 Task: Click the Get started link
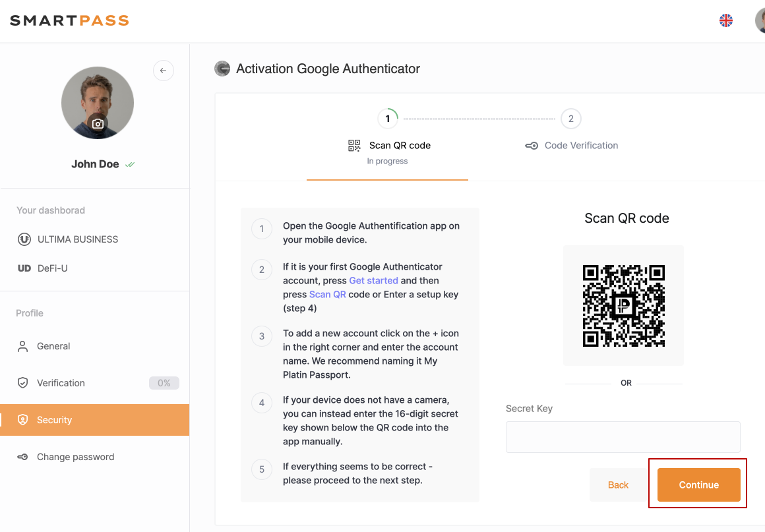[373, 281]
